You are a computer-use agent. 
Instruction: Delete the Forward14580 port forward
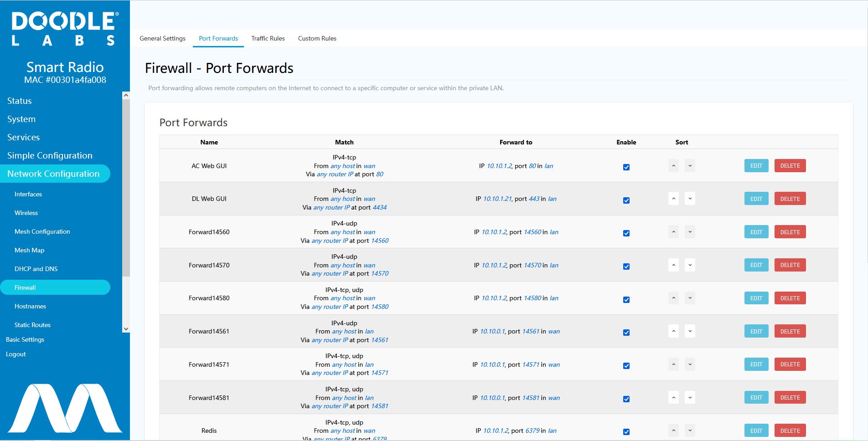(790, 298)
